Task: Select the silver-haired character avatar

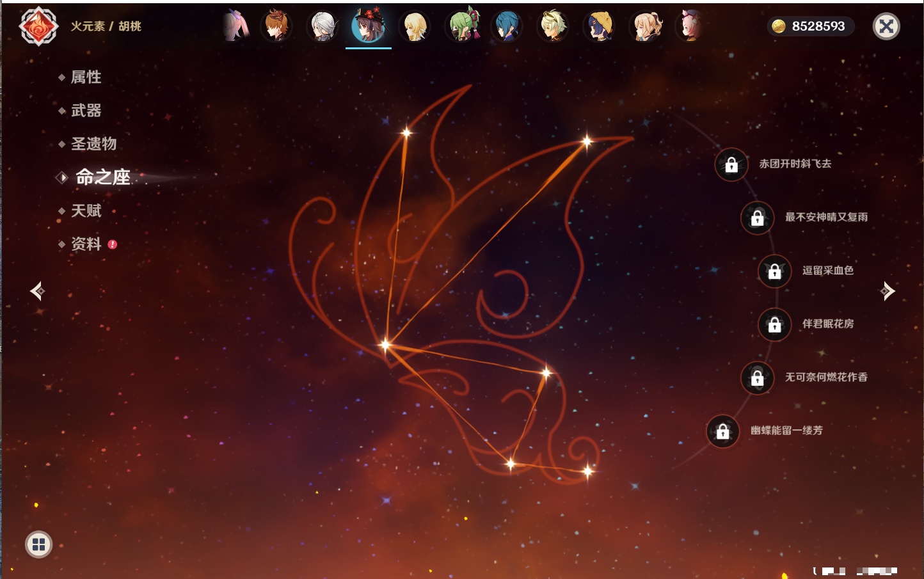Action: [323, 26]
